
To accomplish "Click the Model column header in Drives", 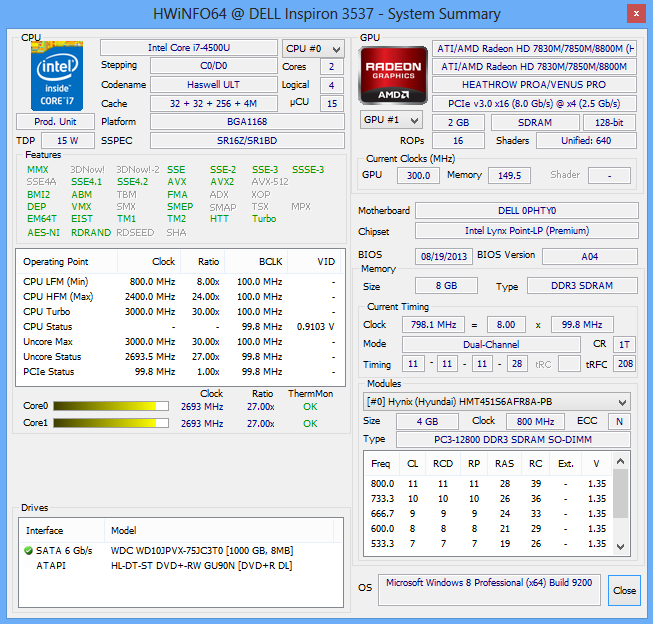I will [x=219, y=530].
